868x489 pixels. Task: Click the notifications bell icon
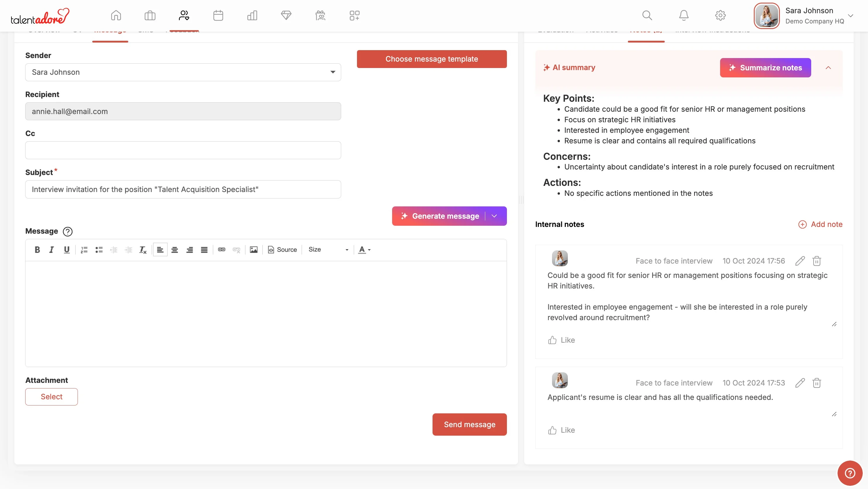coord(684,16)
